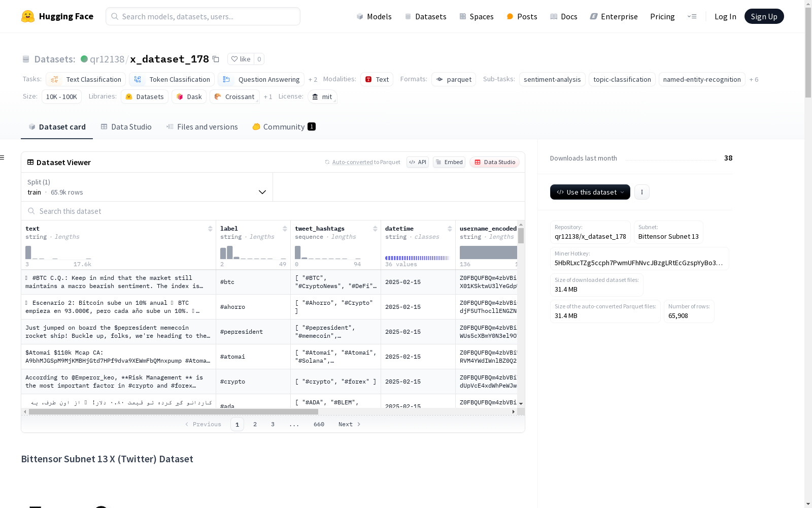This screenshot has height=508, width=812.
Task: Open the API button in Dataset Viewer
Action: click(x=418, y=162)
